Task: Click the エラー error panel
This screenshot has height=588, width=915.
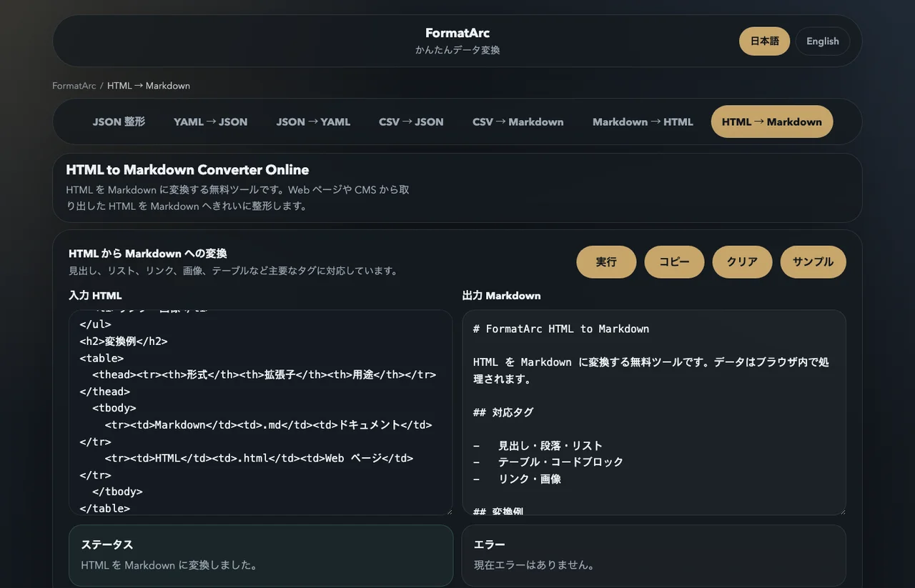Action: (x=653, y=556)
